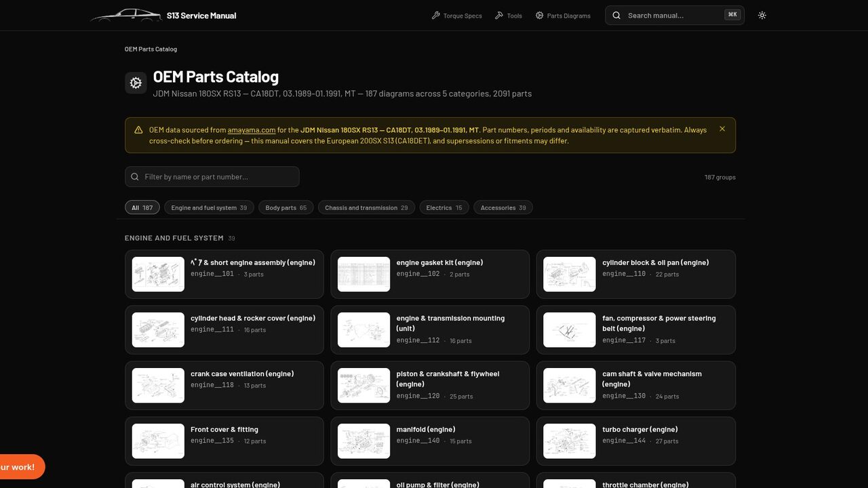The height and width of the screenshot is (488, 868).
Task: Toggle light/dark theme sun icon
Action: [762, 16]
